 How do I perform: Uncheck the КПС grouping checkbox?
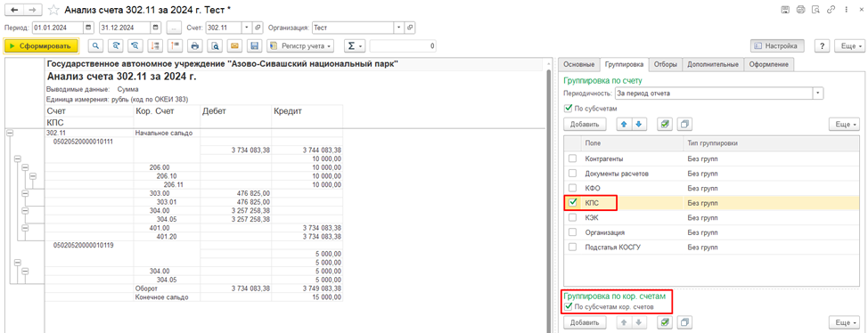point(573,203)
